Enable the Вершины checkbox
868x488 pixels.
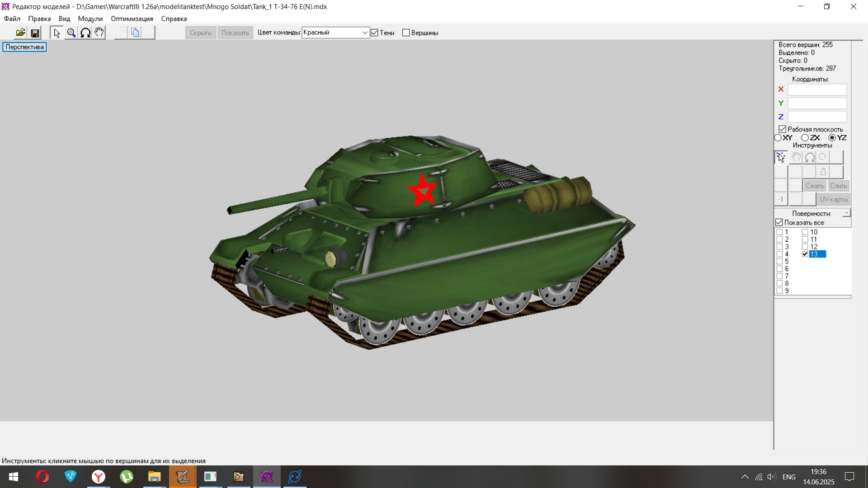(x=406, y=33)
